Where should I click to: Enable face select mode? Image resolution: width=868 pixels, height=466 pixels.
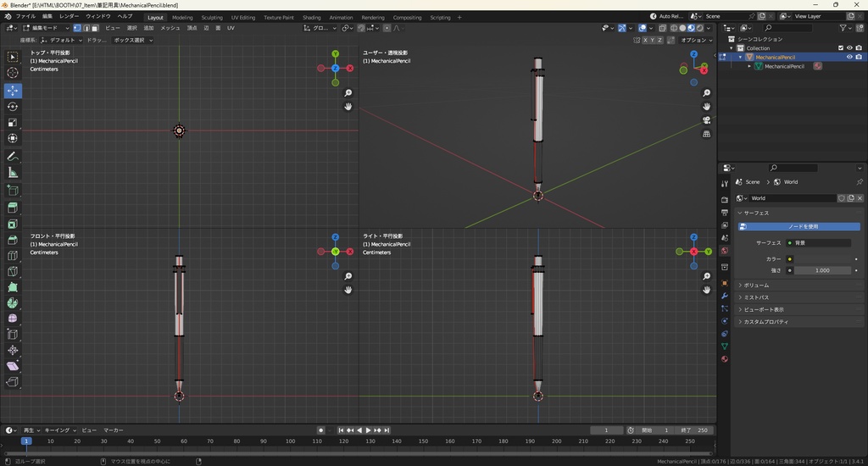pos(95,28)
